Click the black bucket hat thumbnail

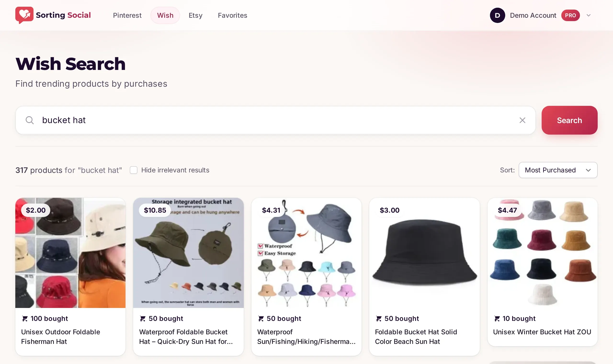tap(424, 253)
